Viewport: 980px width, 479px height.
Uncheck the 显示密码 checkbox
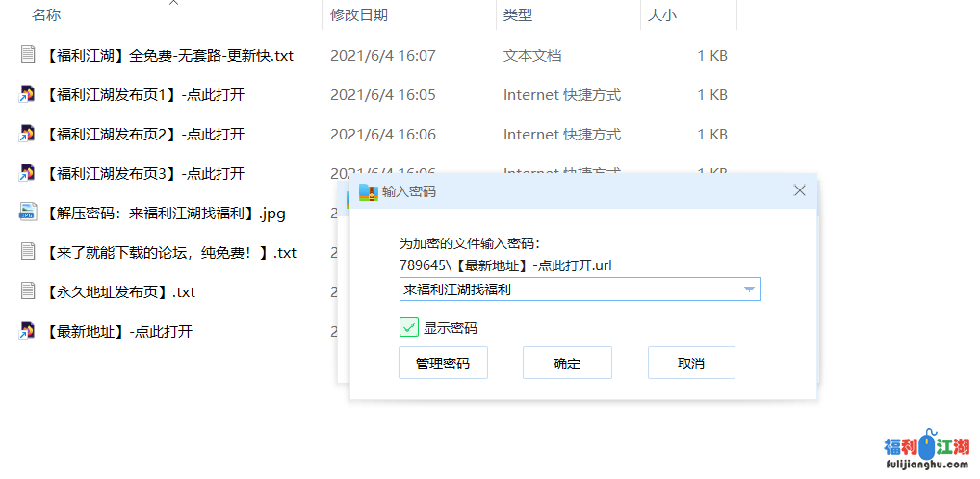click(409, 328)
